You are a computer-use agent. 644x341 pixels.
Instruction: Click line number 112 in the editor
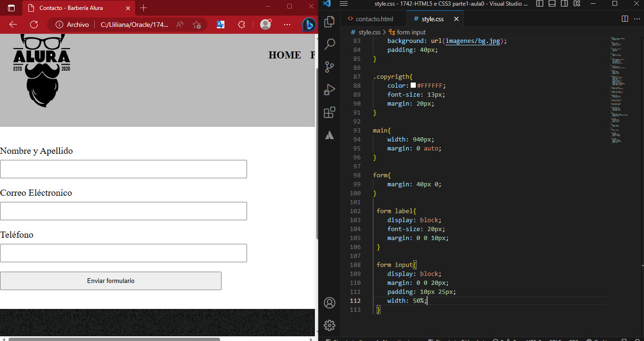(355, 300)
